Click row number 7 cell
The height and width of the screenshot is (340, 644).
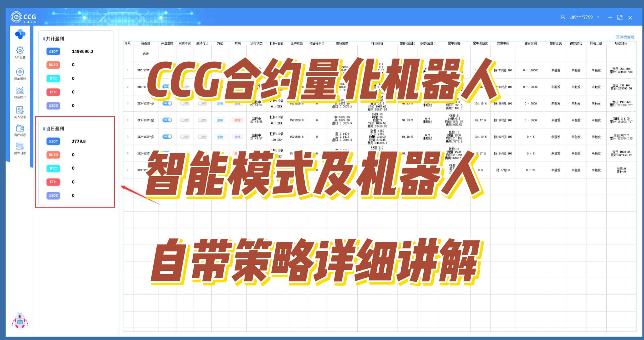[128, 170]
